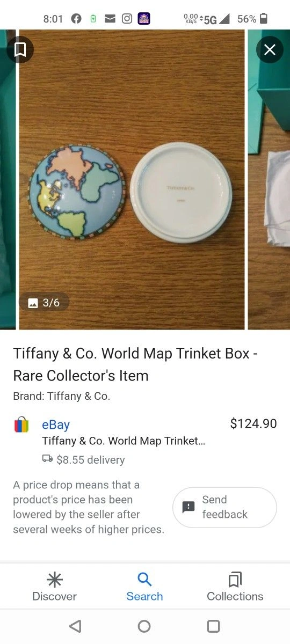This screenshot has width=290, height=644.
Task: Open the eBay seller logo icon
Action: [21, 425]
